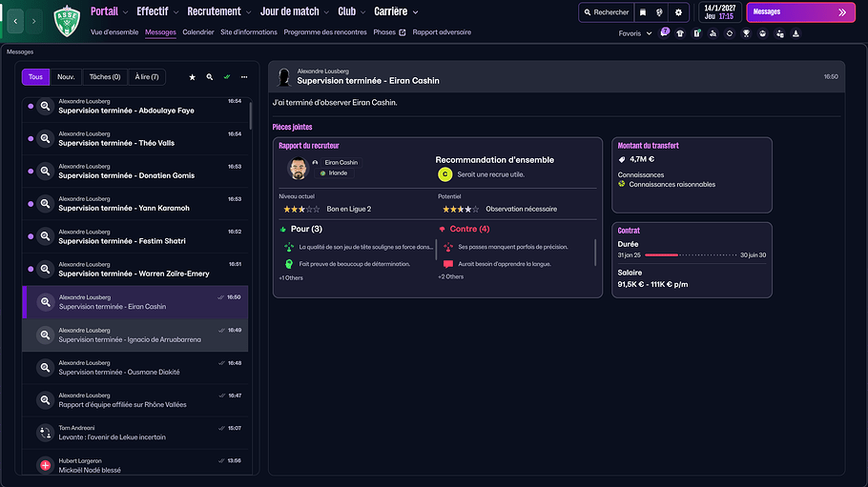Go to Rapport adversaire tab

[x=442, y=32]
